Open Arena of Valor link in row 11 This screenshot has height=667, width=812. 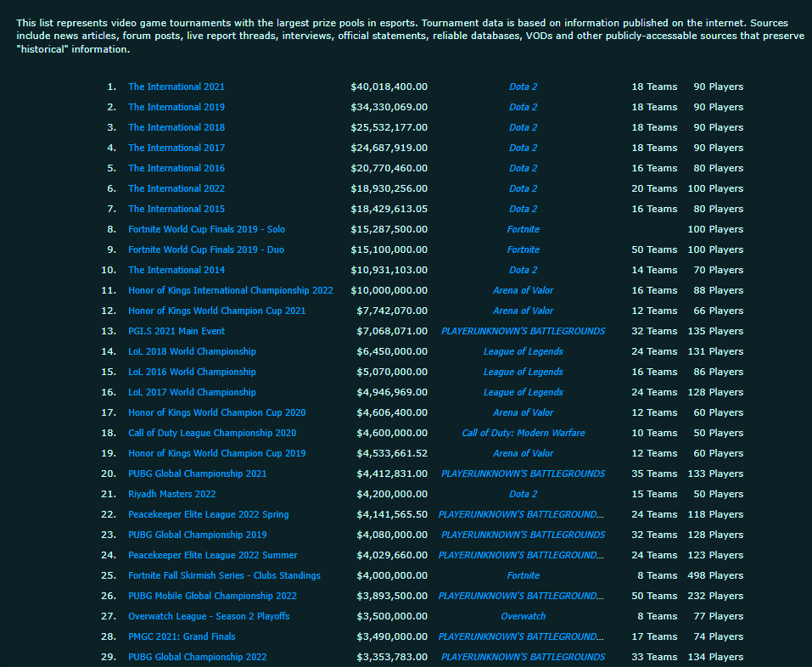coord(523,290)
